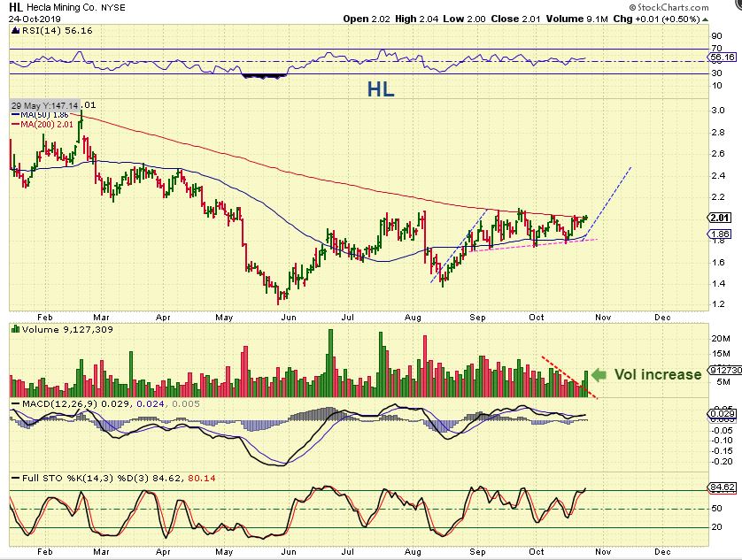Click the Close 2.01 header value

click(x=515, y=19)
